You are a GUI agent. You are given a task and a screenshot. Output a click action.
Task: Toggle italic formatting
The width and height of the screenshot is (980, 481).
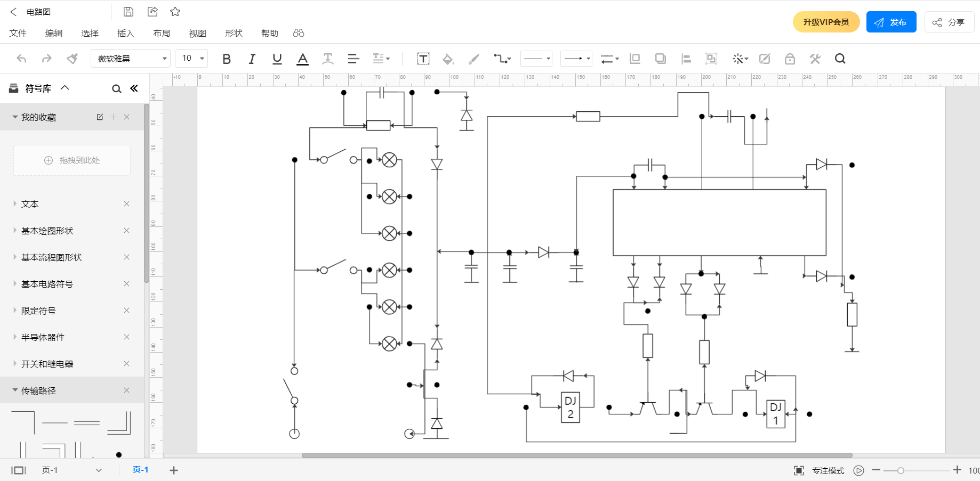(252, 59)
